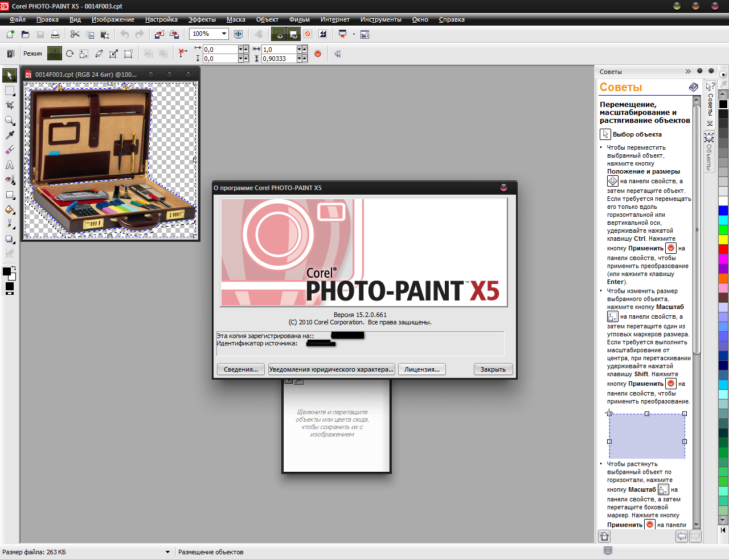Select the Text tool
The width and height of the screenshot is (729, 560).
[10, 165]
